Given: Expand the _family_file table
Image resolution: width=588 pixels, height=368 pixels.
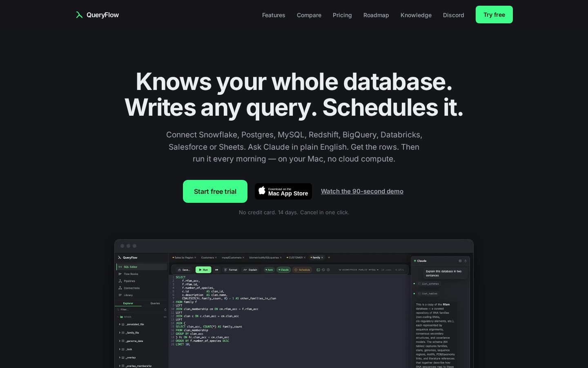Looking at the screenshot, I should (x=120, y=333).
